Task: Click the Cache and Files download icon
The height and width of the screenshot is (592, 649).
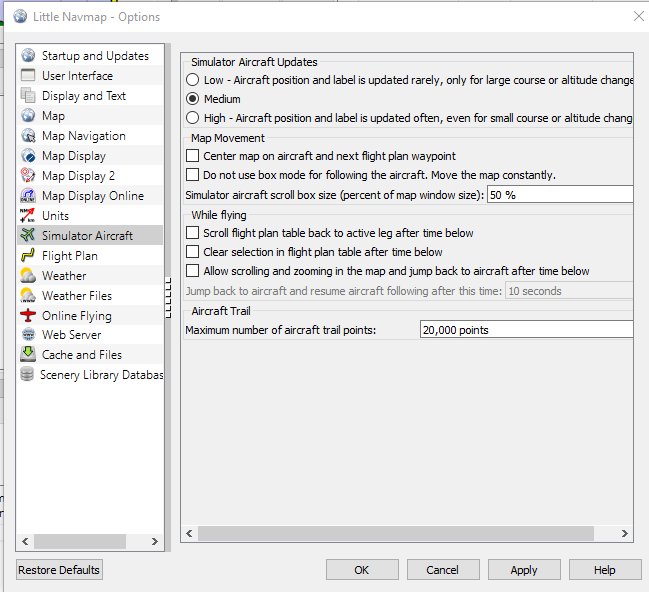Action: [28, 354]
